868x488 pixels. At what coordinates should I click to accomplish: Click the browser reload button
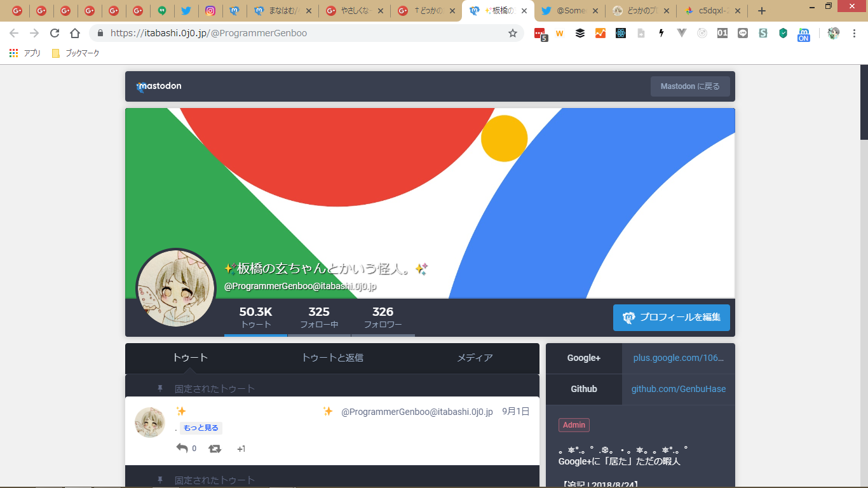tap(55, 33)
